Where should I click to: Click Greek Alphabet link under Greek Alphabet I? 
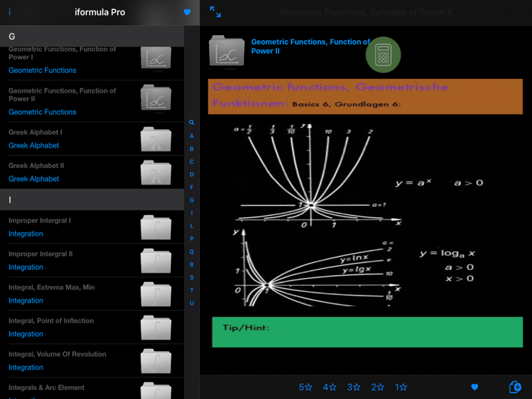(33, 146)
